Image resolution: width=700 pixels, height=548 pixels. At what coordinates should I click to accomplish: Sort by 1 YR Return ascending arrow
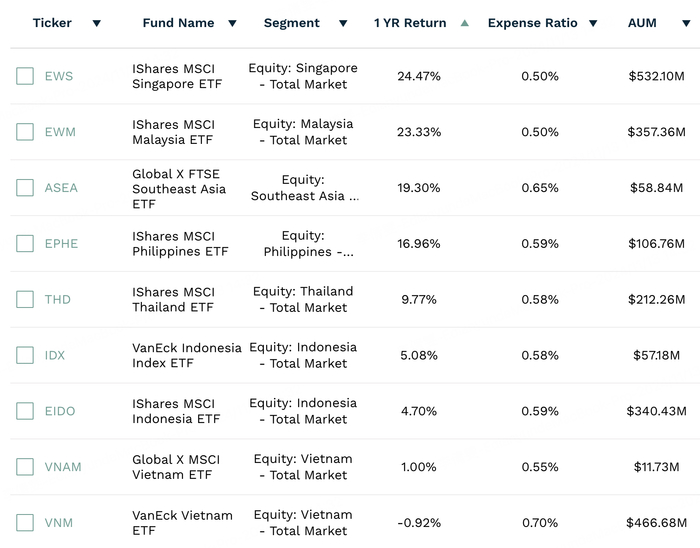pyautogui.click(x=464, y=23)
